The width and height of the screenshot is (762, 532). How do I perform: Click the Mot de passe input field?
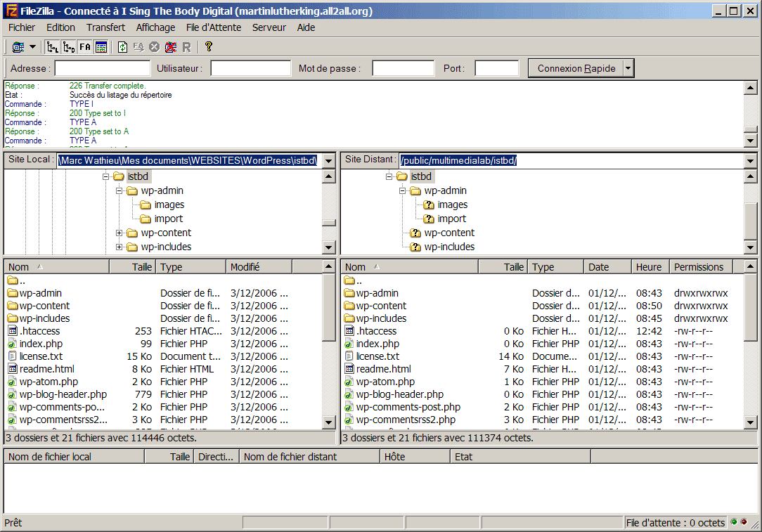[x=403, y=68]
